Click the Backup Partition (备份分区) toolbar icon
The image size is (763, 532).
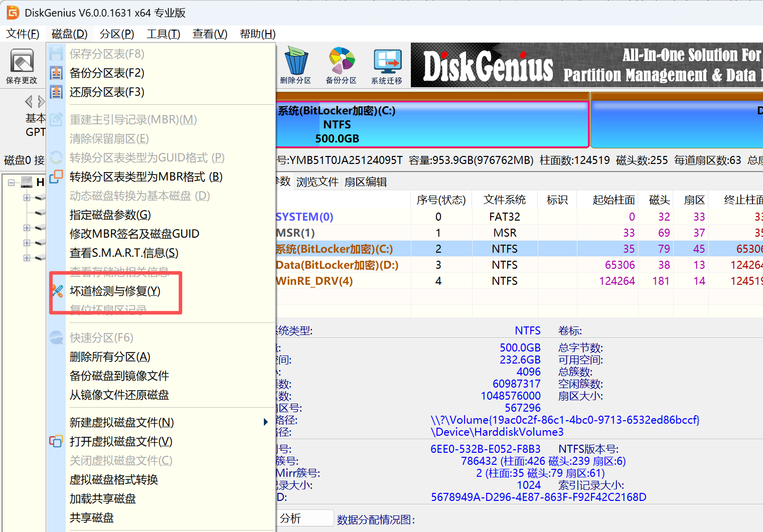341,66
